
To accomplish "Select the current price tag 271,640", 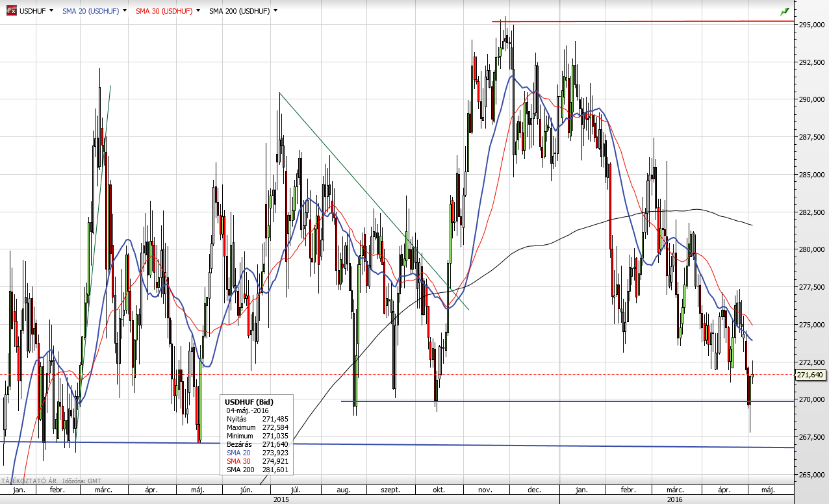I will pos(810,375).
